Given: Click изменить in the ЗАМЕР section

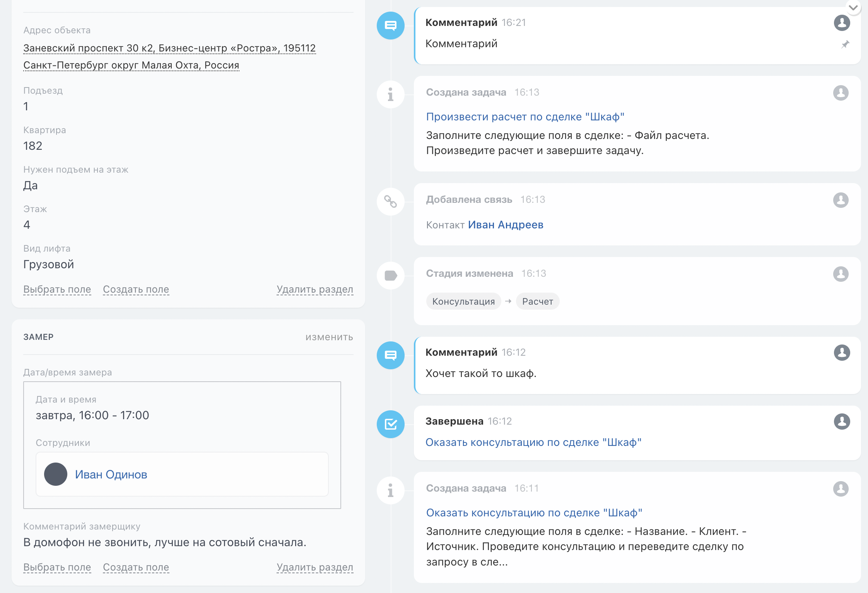Looking at the screenshot, I should coord(329,337).
